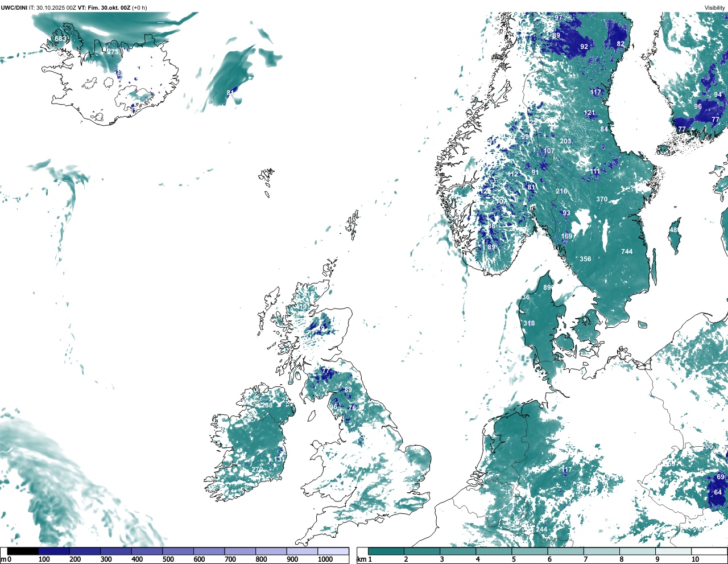Click the '244' visibility value in Germany
Screen dimensions: 728x564
(541, 530)
